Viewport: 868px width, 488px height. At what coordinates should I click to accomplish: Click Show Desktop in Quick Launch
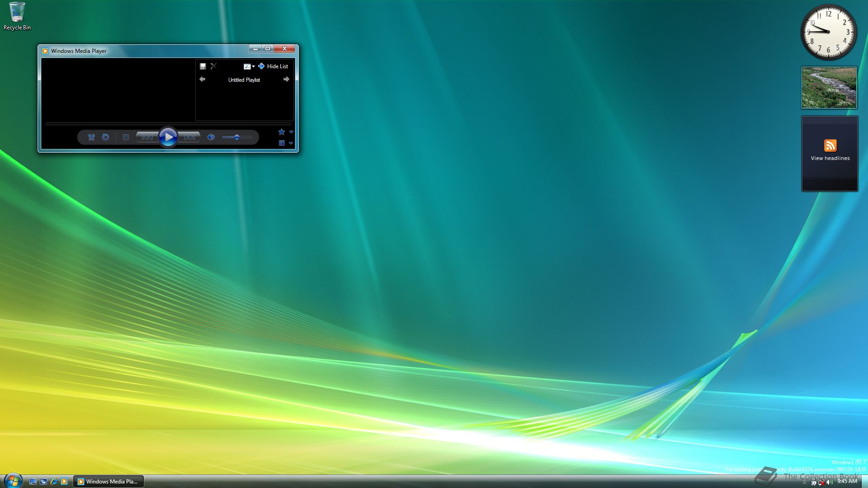click(33, 482)
